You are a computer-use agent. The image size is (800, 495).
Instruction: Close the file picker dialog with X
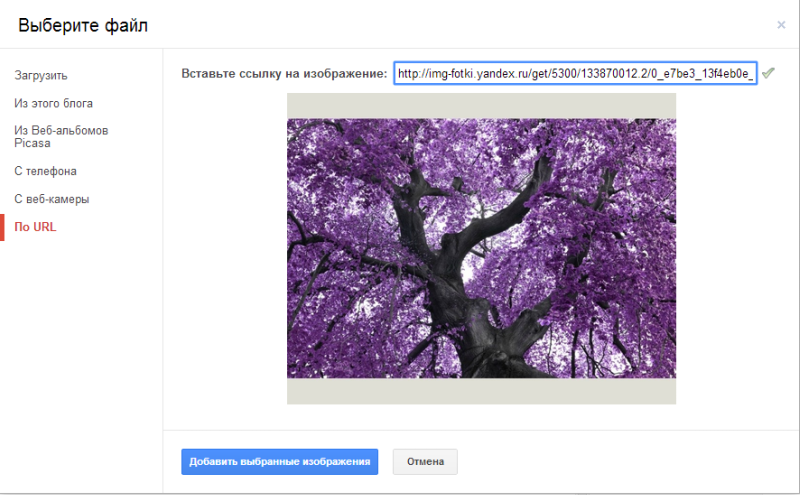click(x=781, y=25)
